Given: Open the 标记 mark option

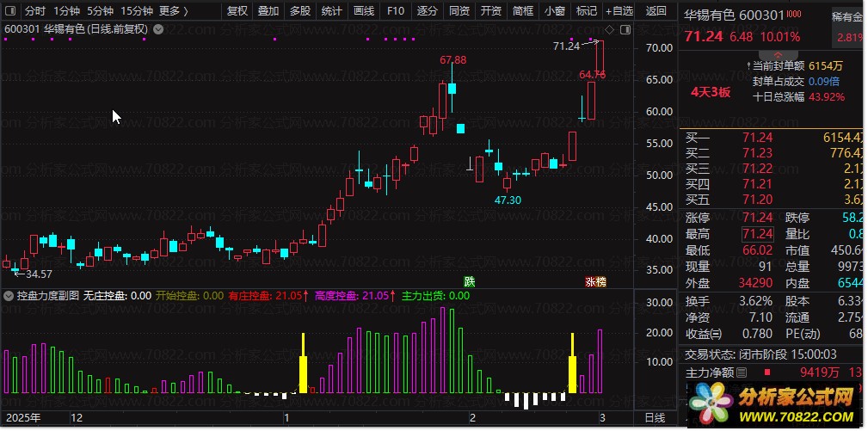Looking at the screenshot, I should tap(586, 10).
